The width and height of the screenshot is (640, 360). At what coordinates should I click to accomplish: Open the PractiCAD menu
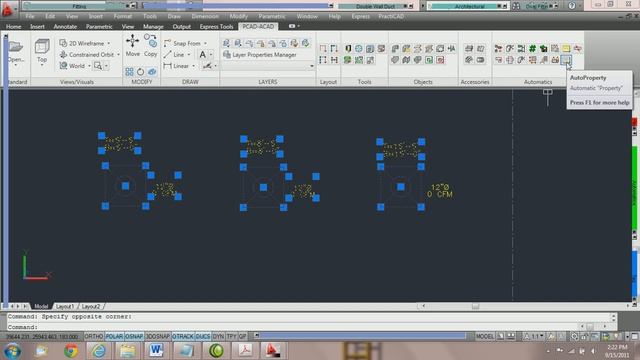pyautogui.click(x=391, y=16)
